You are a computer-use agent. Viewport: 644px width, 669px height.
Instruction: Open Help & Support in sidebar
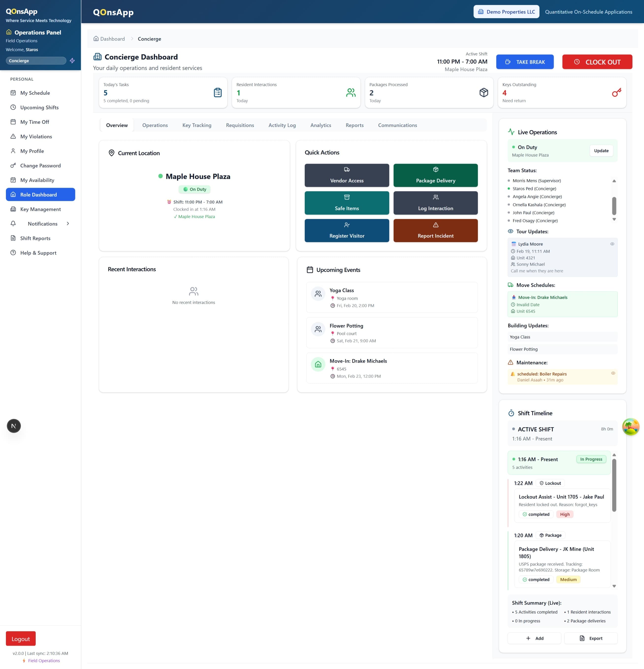click(x=38, y=253)
